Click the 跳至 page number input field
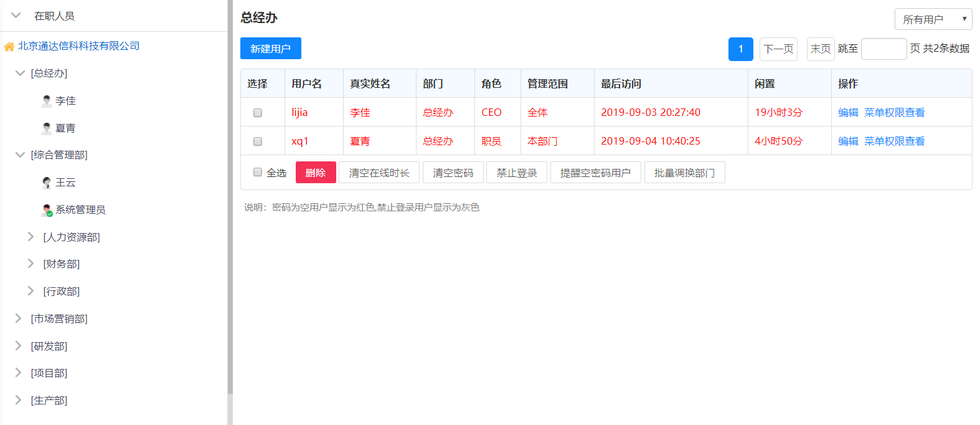The width and height of the screenshot is (980, 425). (883, 49)
